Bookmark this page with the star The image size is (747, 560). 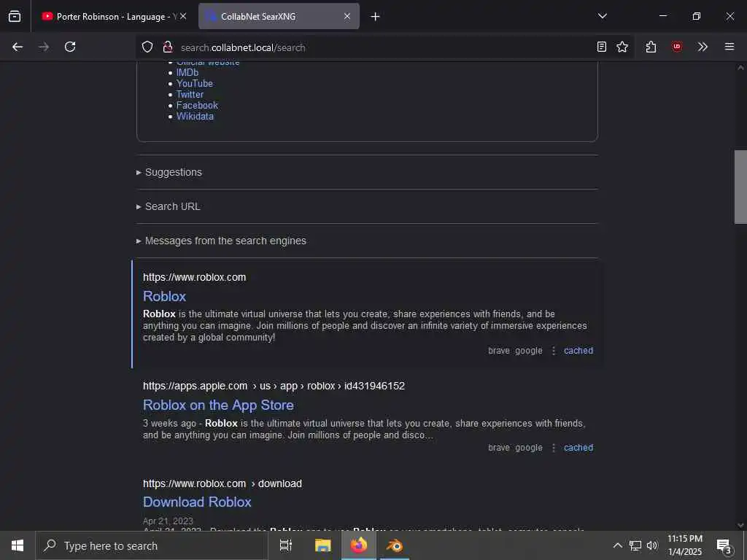click(622, 47)
